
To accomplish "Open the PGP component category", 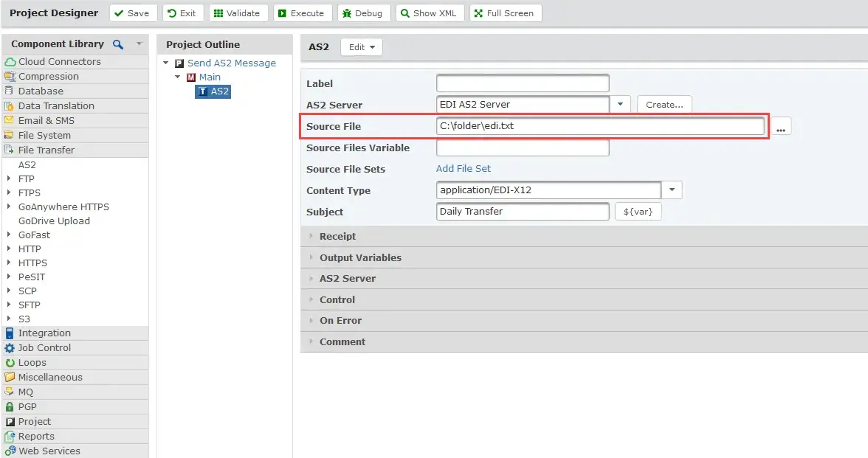I will point(27,406).
